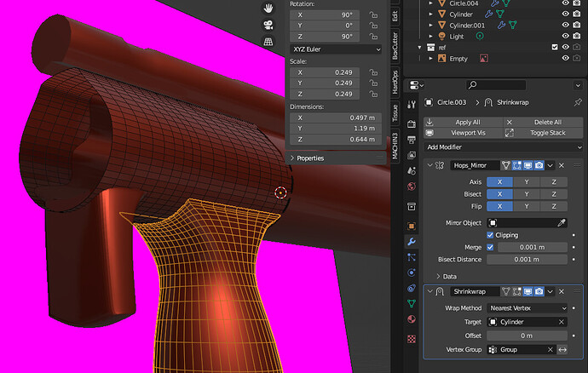Switch to the BoxCutter sidebar tab
The image size is (588, 373).
[x=395, y=46]
